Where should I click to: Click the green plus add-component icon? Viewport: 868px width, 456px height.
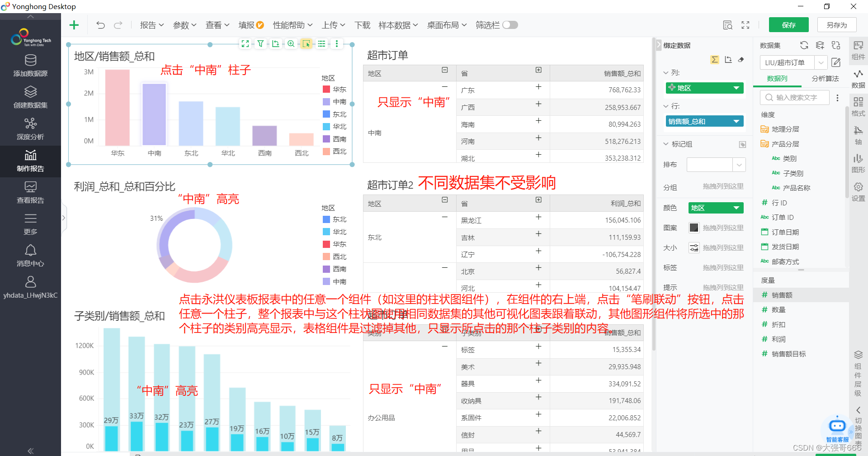(x=74, y=25)
